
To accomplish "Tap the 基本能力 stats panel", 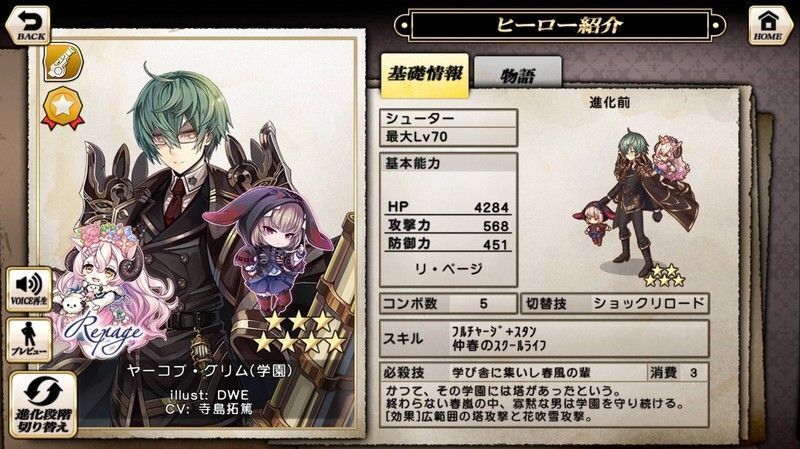I will click(x=448, y=220).
